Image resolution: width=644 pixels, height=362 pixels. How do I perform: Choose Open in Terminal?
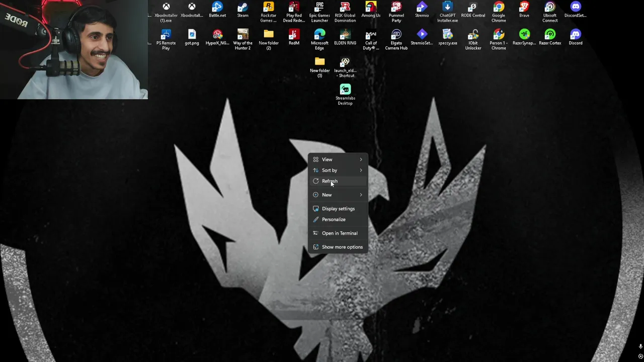click(x=338, y=233)
